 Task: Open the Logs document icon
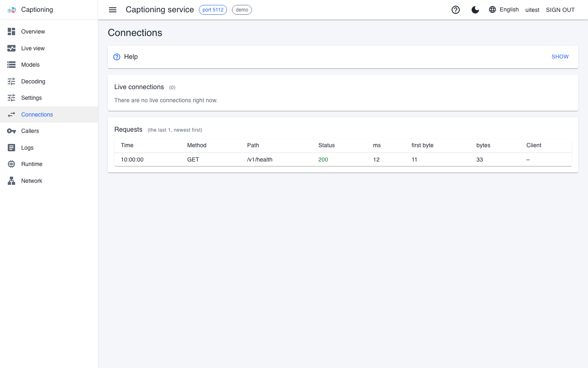11,148
